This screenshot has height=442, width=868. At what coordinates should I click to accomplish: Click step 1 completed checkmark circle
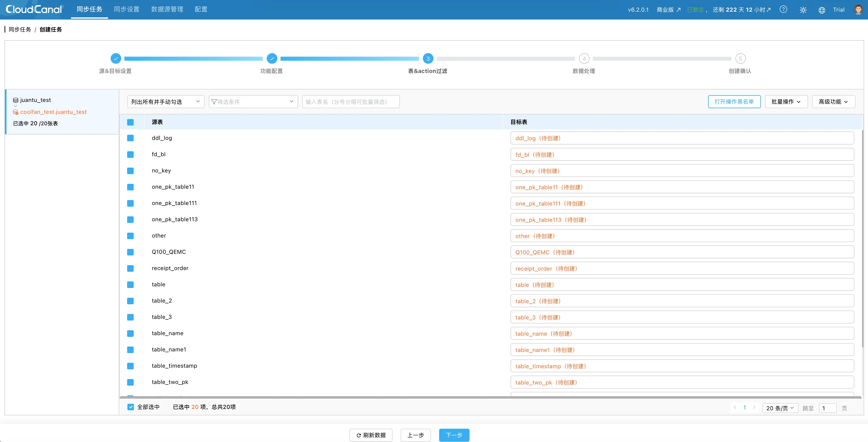tap(115, 58)
